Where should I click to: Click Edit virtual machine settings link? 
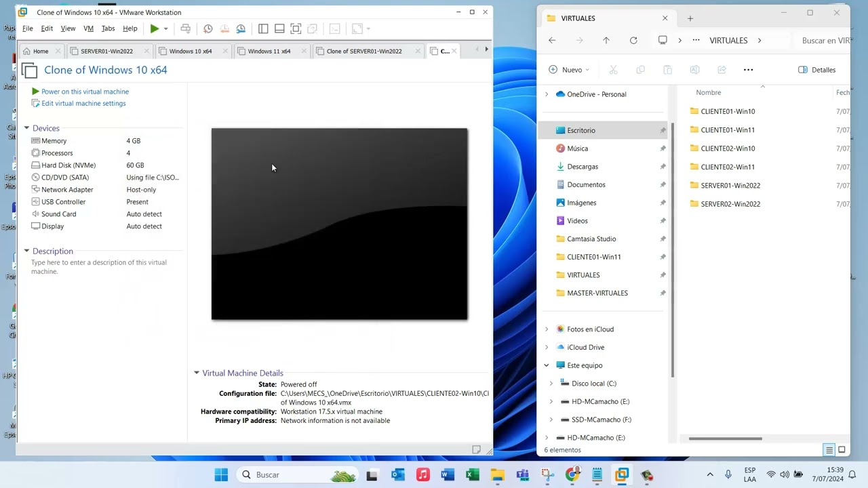pyautogui.click(x=83, y=104)
